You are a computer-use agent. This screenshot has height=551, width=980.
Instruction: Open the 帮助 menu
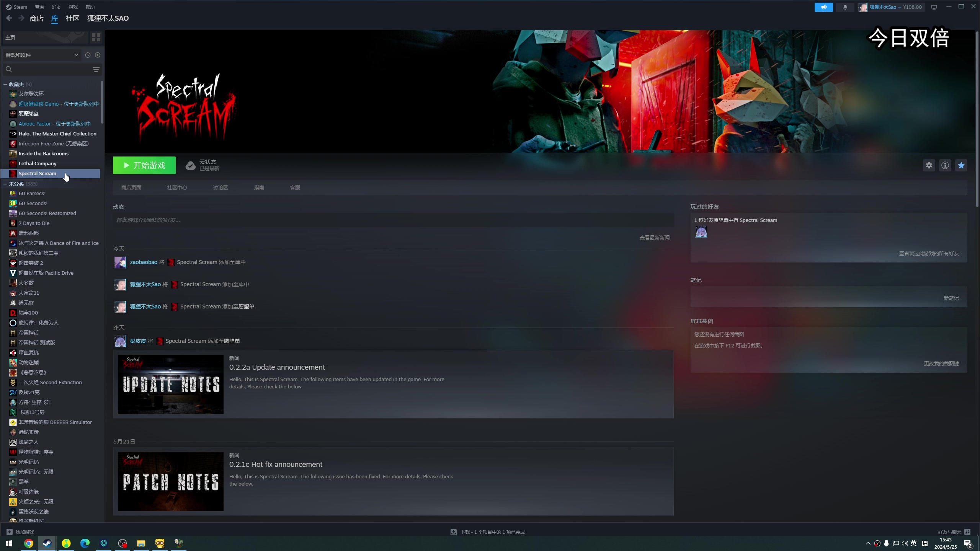(x=90, y=7)
